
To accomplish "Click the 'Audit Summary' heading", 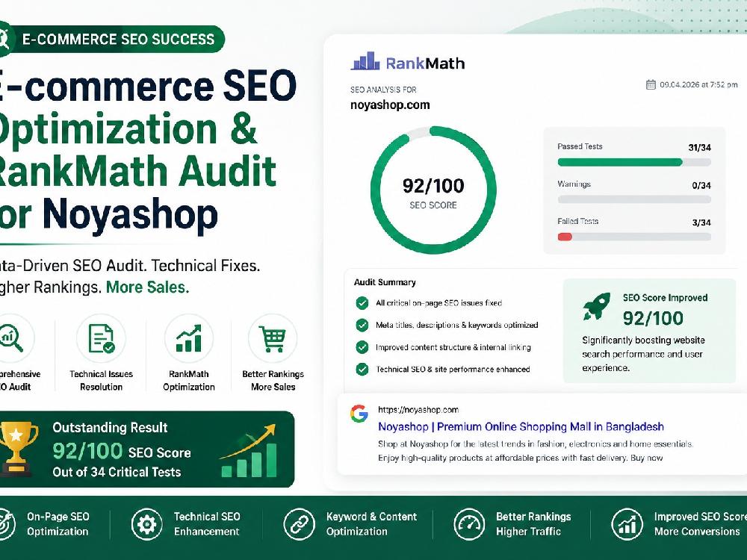I will (x=385, y=282).
